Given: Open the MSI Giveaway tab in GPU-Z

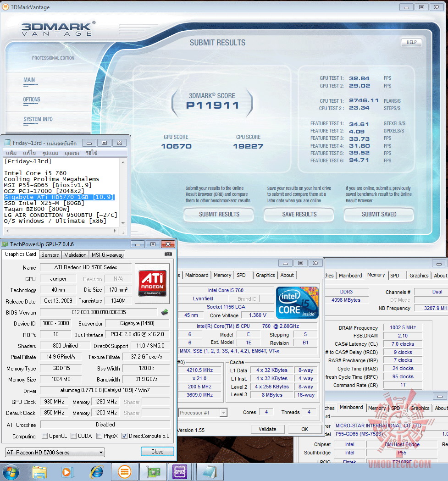Looking at the screenshot, I should coord(108,255).
